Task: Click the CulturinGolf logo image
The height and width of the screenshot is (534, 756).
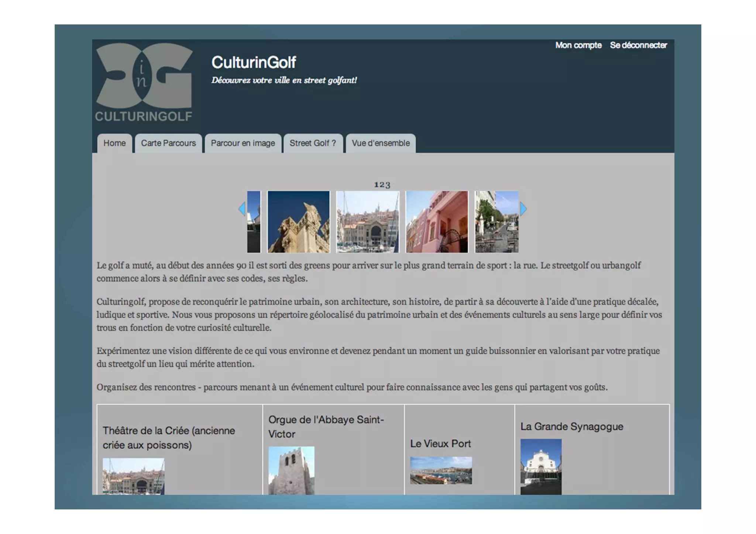Action: tap(144, 82)
